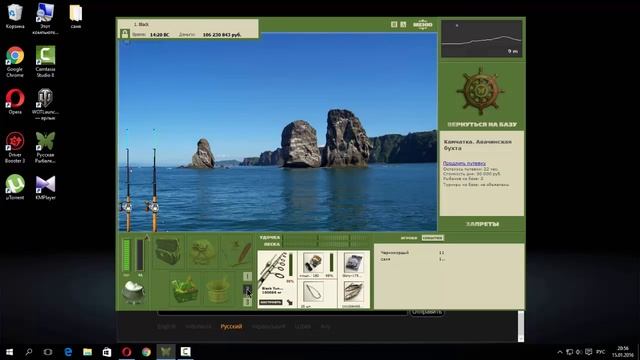Open the game Меню button
The height and width of the screenshot is (360, 640).
tap(422, 24)
